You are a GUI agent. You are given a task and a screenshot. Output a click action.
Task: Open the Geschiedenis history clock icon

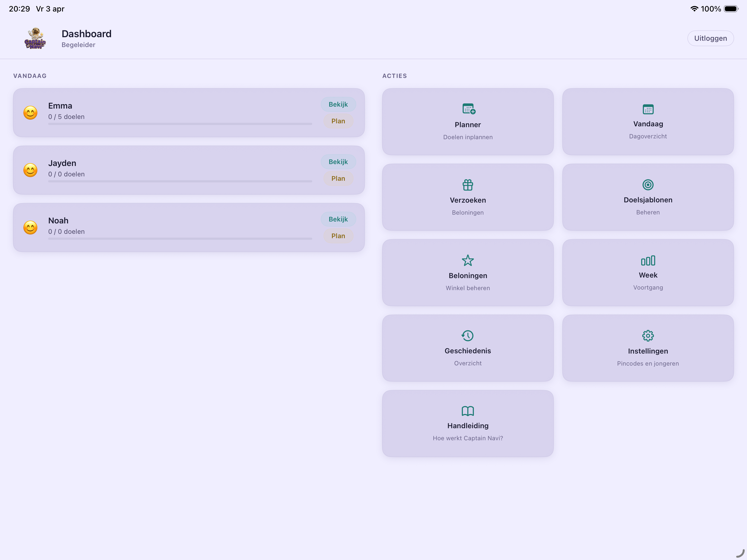pos(468,336)
